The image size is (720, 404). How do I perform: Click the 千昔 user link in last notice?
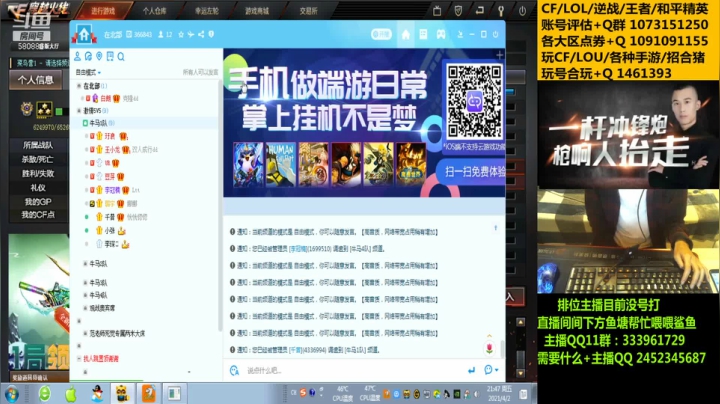[295, 350]
